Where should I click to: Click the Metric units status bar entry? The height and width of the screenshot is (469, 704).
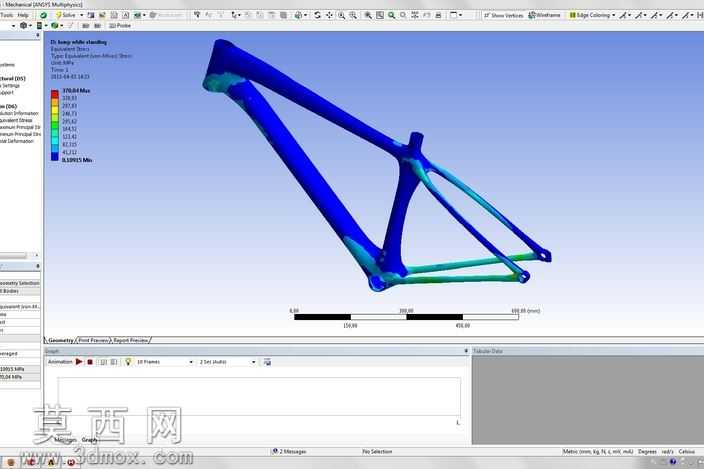click(x=598, y=451)
